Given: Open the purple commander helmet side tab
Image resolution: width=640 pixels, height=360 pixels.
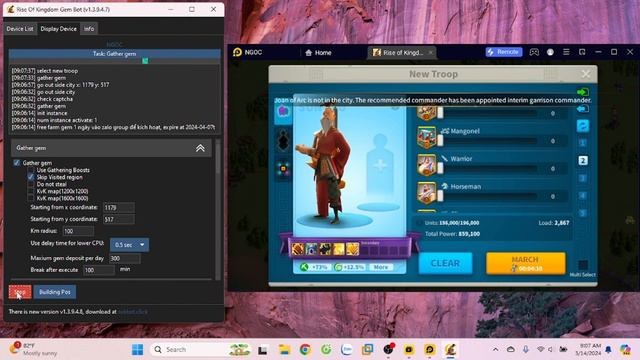Looking at the screenshot, I should (283, 112).
